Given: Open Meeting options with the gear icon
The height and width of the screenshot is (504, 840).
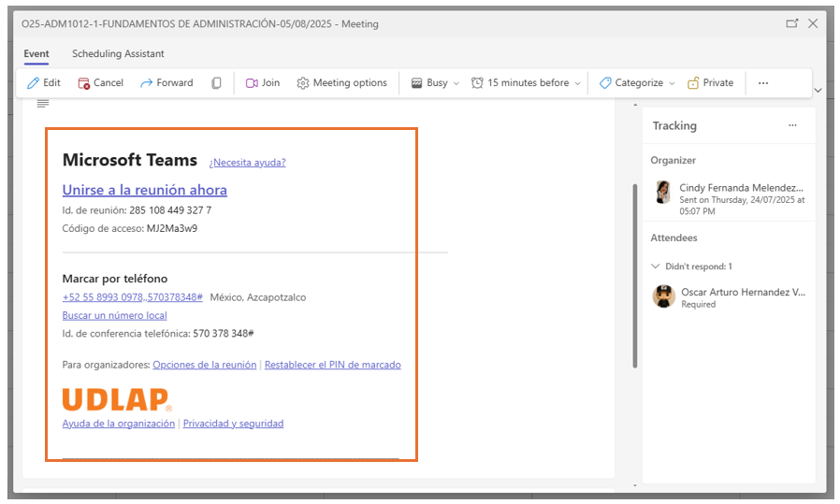Looking at the screenshot, I should (x=303, y=83).
